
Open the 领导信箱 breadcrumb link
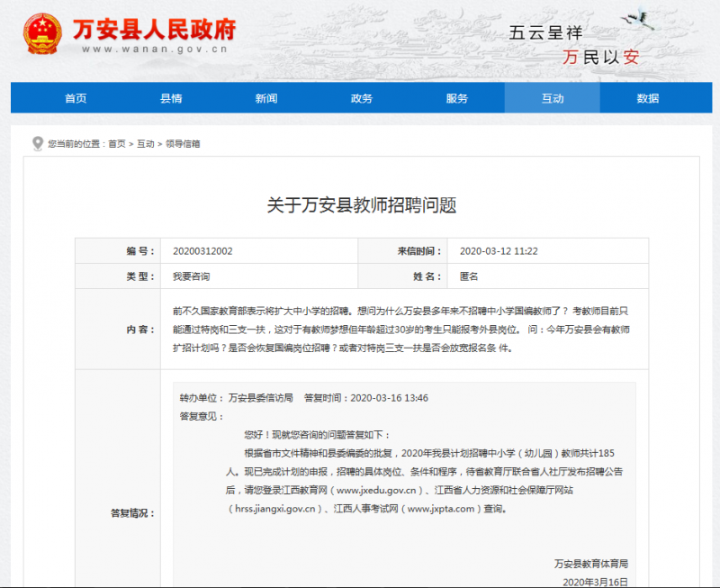click(x=183, y=144)
